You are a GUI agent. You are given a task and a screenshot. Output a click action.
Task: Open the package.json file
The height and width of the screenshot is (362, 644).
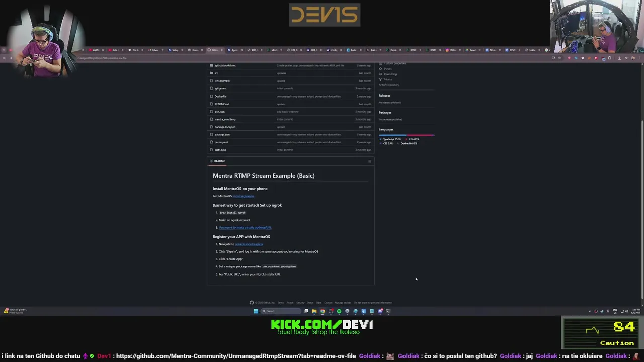(222, 135)
